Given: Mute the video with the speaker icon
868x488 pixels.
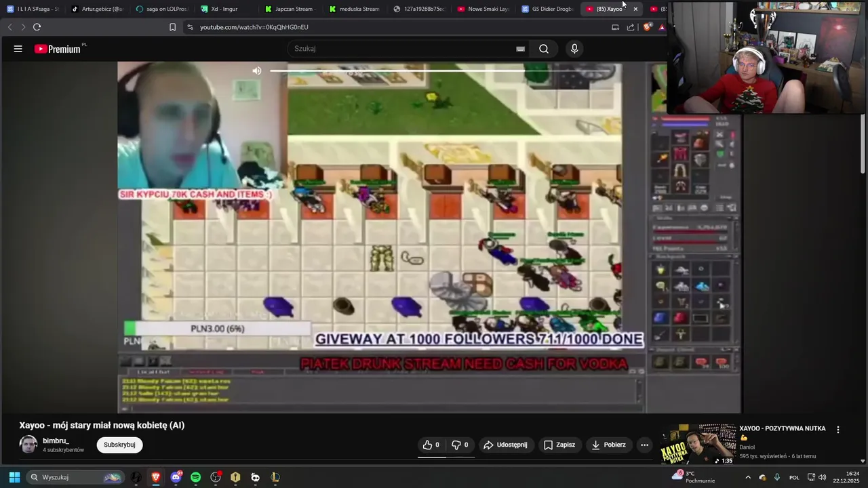Looking at the screenshot, I should (256, 70).
